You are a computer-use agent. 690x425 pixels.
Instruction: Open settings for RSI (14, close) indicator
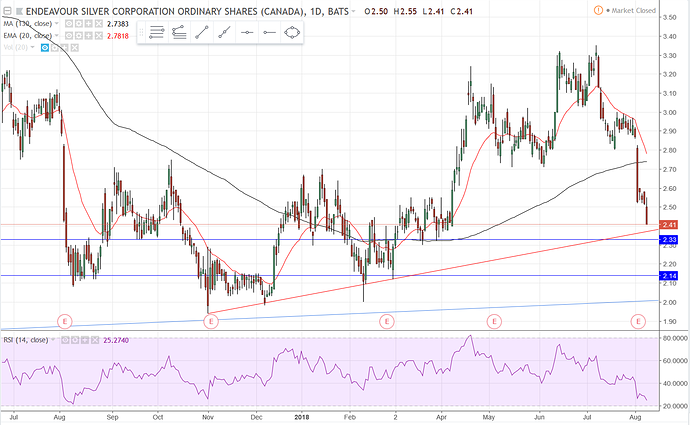(x=75, y=340)
